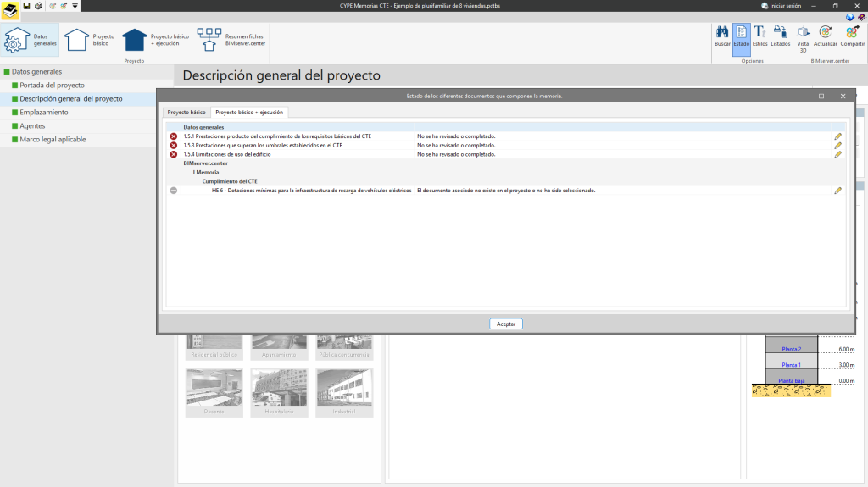868x487 pixels.
Task: Click Iniciar sesión link in title bar
Action: point(781,6)
